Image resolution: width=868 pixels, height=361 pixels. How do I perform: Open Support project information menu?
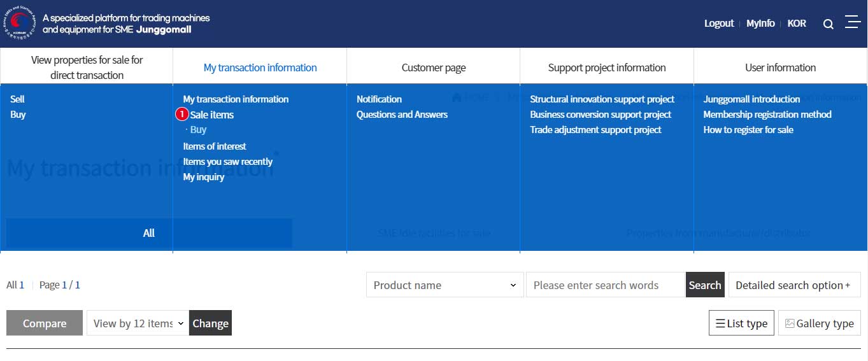point(607,67)
